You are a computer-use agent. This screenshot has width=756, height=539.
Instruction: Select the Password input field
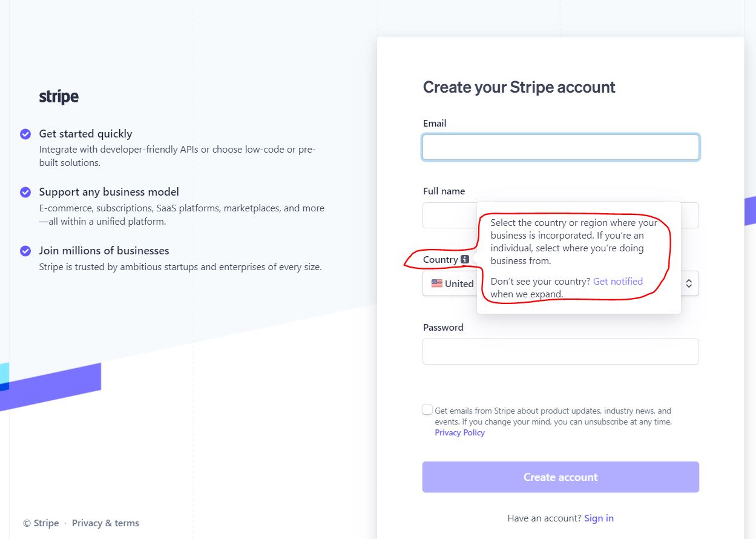(560, 351)
